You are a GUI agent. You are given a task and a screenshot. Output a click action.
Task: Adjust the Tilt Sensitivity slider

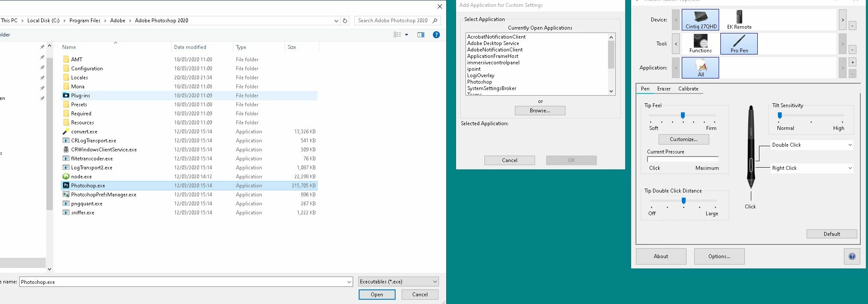(780, 115)
